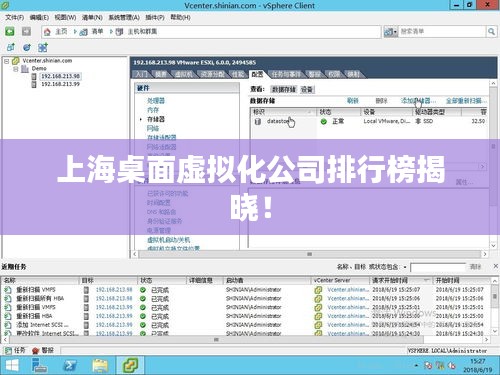This screenshot has width=500, height=375.
Task: Click the green 正常 status check icon
Action: [323, 122]
